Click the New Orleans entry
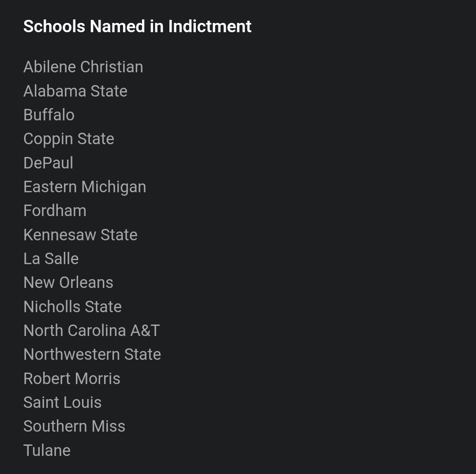The height and width of the screenshot is (474, 476). [68, 283]
